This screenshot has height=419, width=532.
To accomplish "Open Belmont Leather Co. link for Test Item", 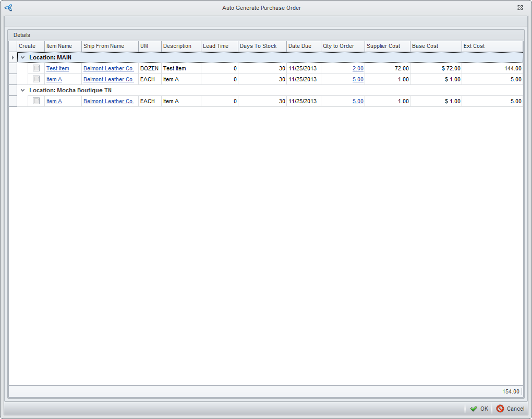I will click(108, 68).
